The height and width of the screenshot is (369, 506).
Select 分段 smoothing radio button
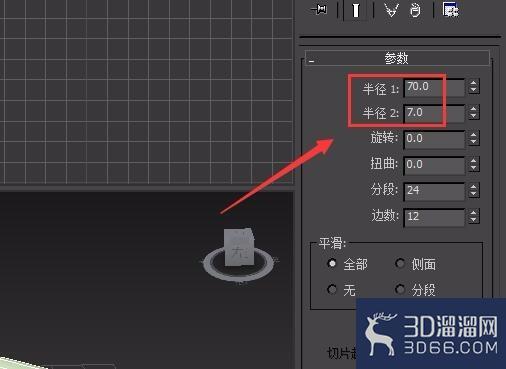coord(400,289)
